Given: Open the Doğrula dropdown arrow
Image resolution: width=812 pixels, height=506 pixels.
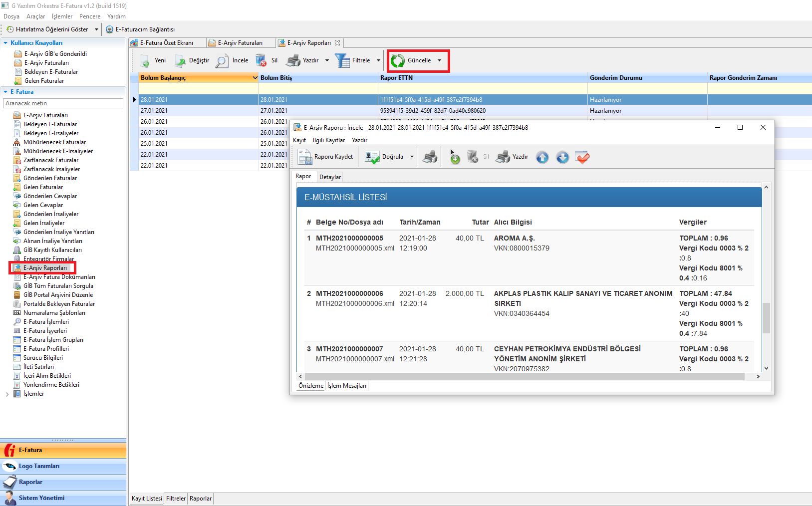Looking at the screenshot, I should point(412,157).
